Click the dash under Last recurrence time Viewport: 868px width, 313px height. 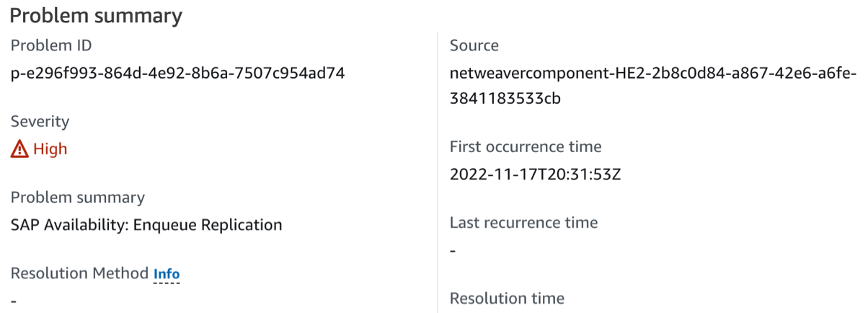(x=453, y=250)
